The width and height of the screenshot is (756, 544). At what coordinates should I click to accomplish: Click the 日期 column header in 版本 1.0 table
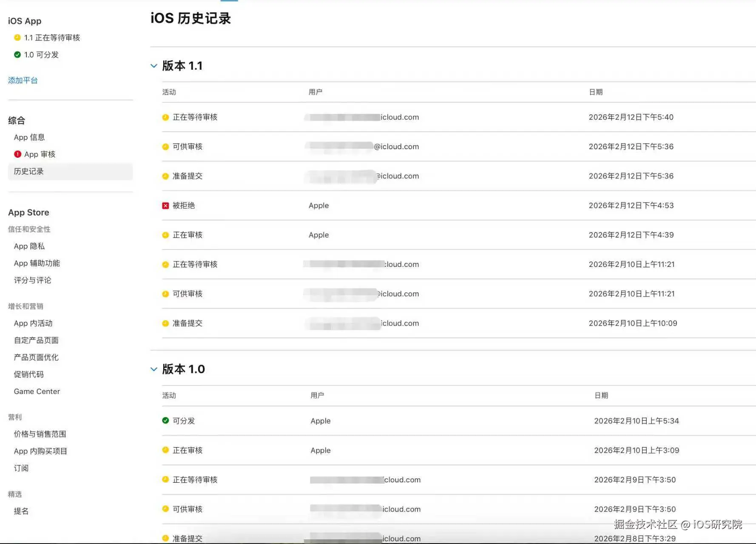601,396
